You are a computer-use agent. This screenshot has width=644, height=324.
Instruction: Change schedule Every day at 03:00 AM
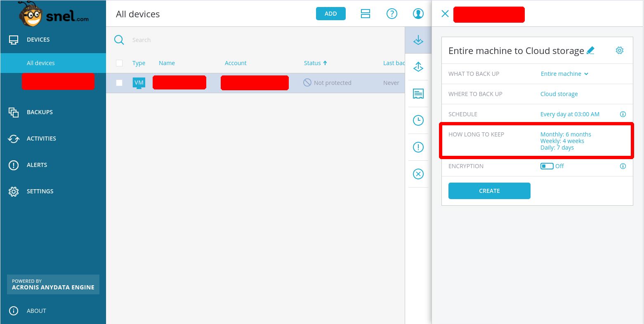click(x=569, y=114)
